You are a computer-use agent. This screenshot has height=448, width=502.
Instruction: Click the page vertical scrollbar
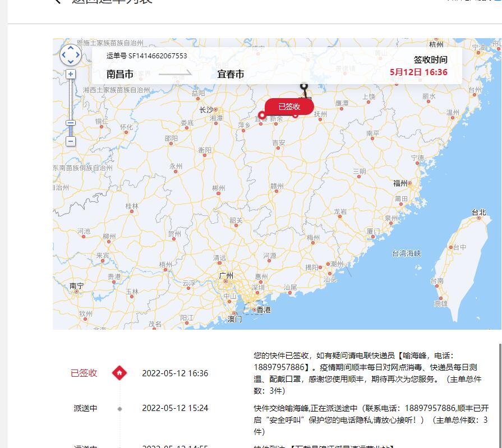pos(500,396)
